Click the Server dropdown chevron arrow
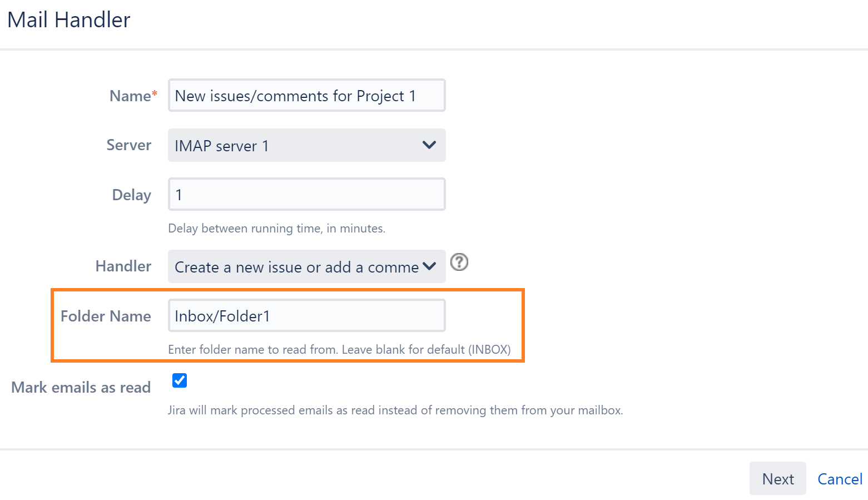Screen dimensions: 868x500 click(429, 145)
